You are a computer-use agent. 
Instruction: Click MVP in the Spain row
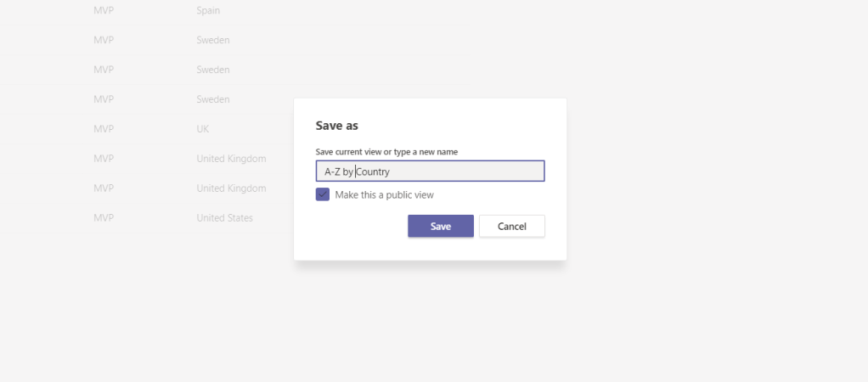104,10
